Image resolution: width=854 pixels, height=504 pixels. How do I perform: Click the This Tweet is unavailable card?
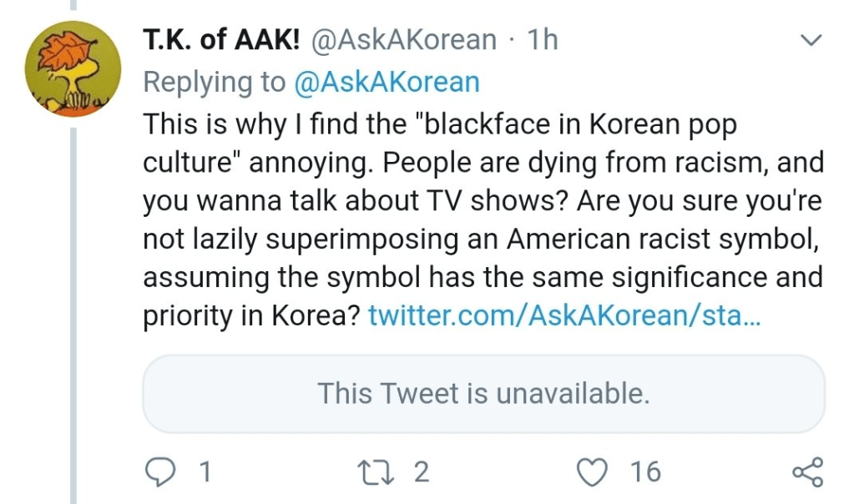point(483,394)
